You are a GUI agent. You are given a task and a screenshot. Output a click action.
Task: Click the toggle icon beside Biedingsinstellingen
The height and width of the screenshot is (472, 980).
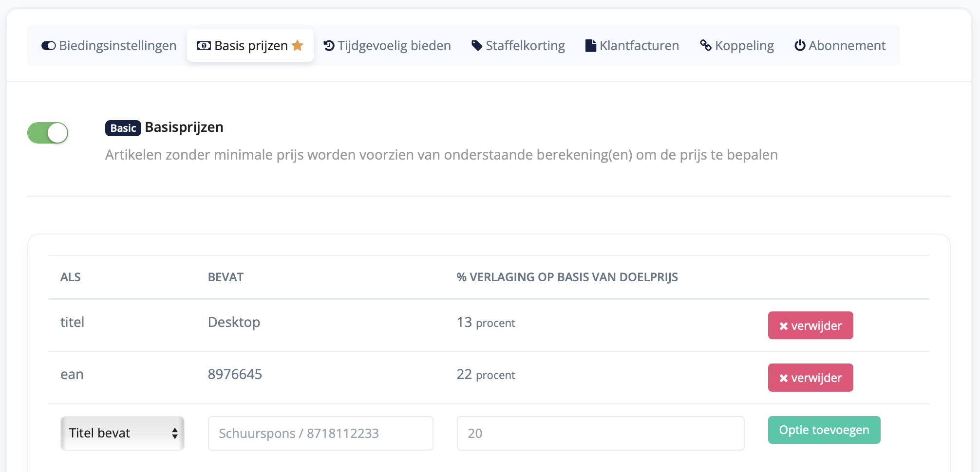tap(48, 46)
